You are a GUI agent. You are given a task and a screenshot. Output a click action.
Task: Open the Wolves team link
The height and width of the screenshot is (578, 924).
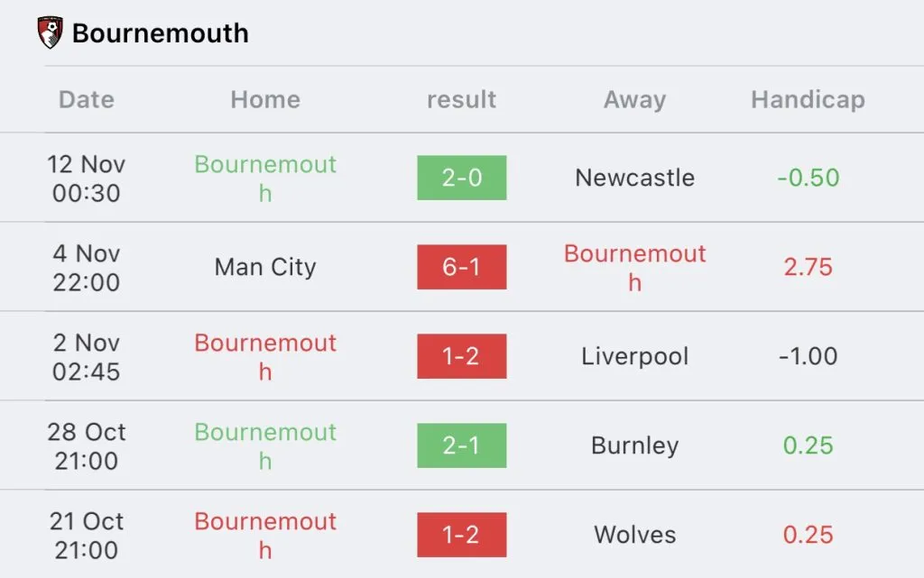click(x=634, y=535)
